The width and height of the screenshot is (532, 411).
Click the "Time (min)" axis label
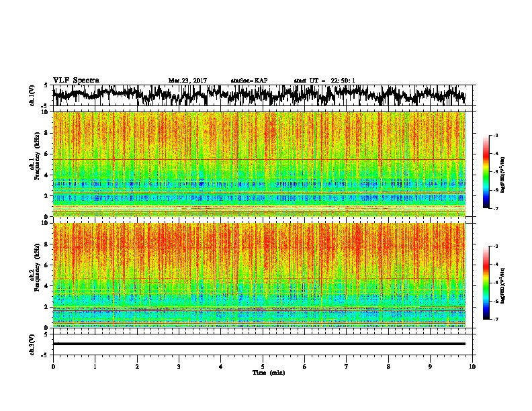click(x=269, y=373)
